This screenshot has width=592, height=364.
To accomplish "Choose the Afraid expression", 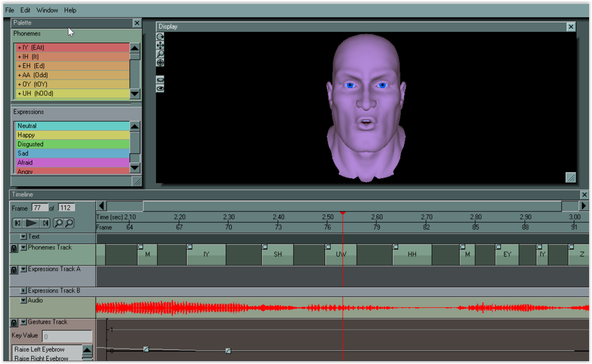I will coord(72,163).
